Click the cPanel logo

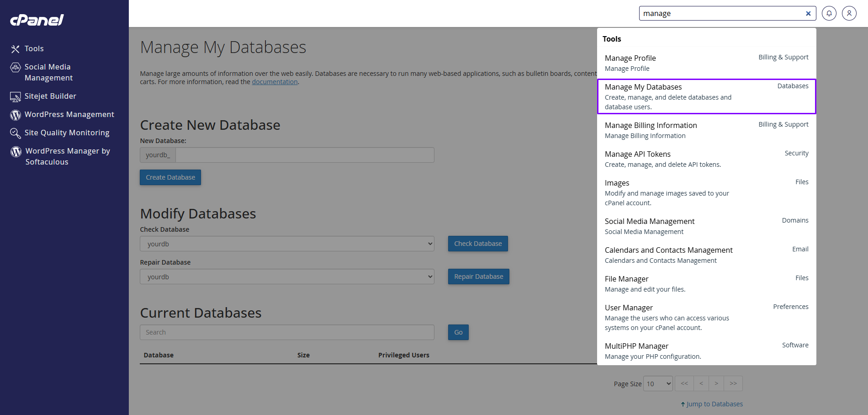click(37, 20)
